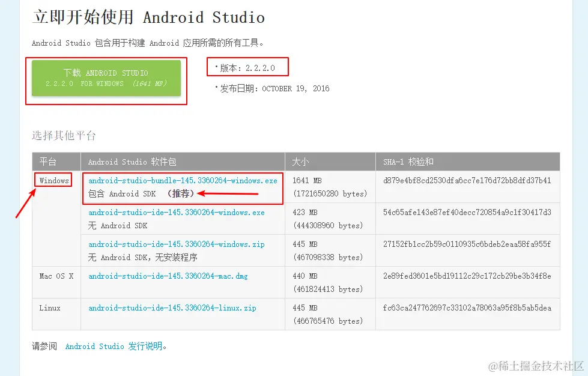Select checksum starting with d879e4bf8cd
Screen dimensions: 588x376
[467, 180]
